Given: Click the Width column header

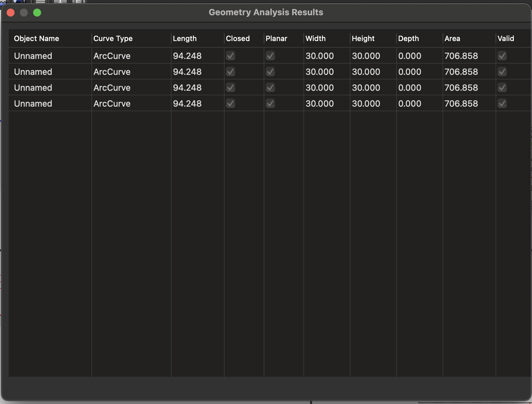Looking at the screenshot, I should 315,38.
